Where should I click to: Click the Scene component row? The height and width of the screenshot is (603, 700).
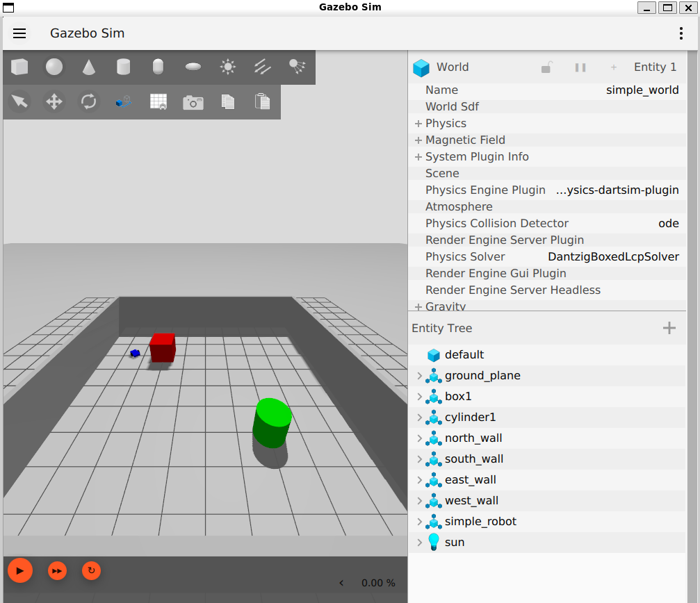tap(547, 174)
